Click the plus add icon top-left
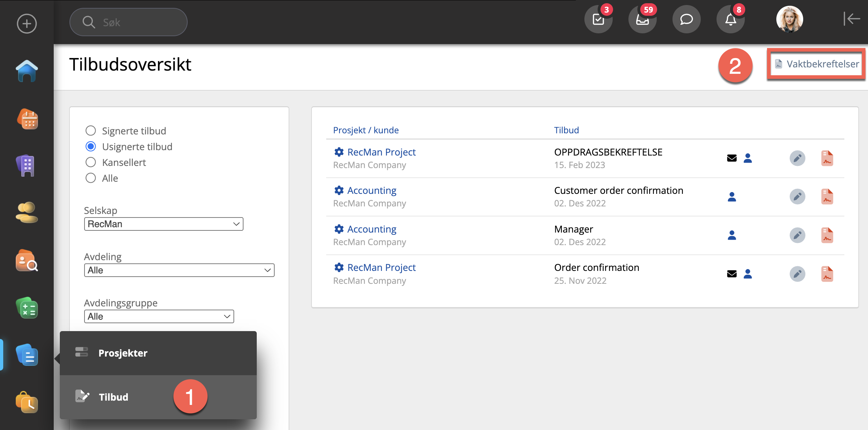This screenshot has width=868, height=430. click(27, 24)
